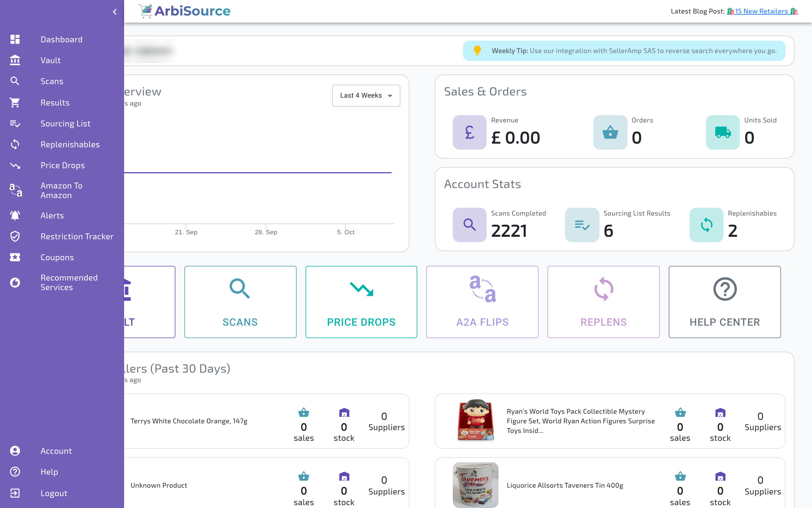Click the Sourcing List Results icon
The image size is (812, 508).
pos(582,224)
